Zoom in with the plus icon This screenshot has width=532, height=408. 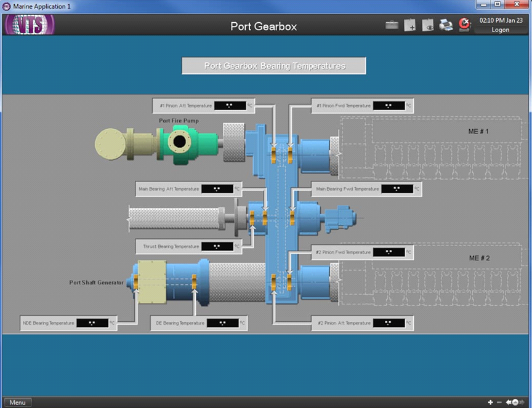[x=490, y=402]
